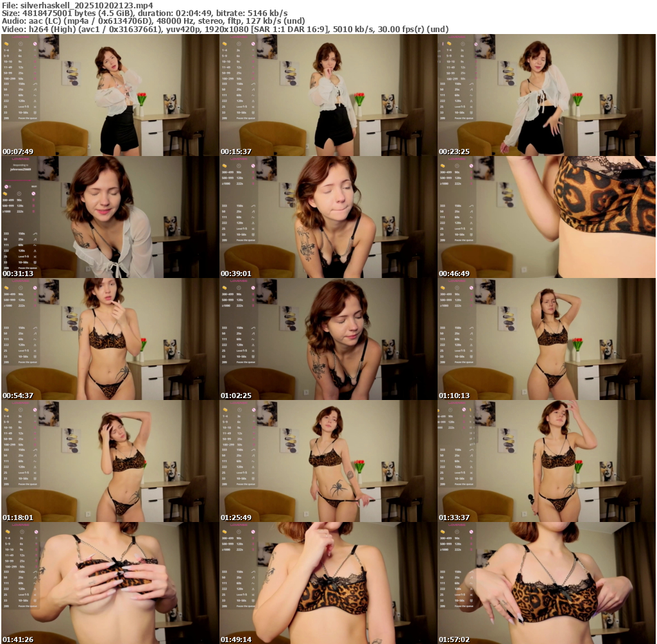Open the thumbnail at 01:49:14
Screen dimensions: 657x644
click(x=328, y=583)
